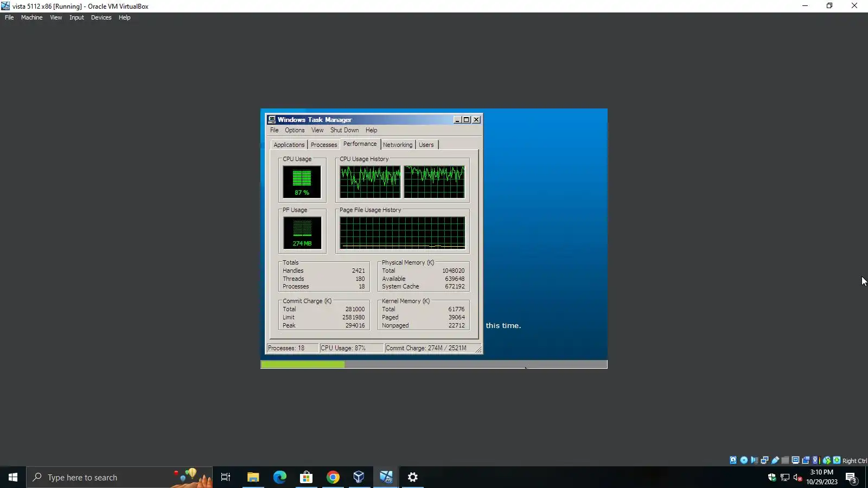Switch to the Networking tab

click(398, 145)
